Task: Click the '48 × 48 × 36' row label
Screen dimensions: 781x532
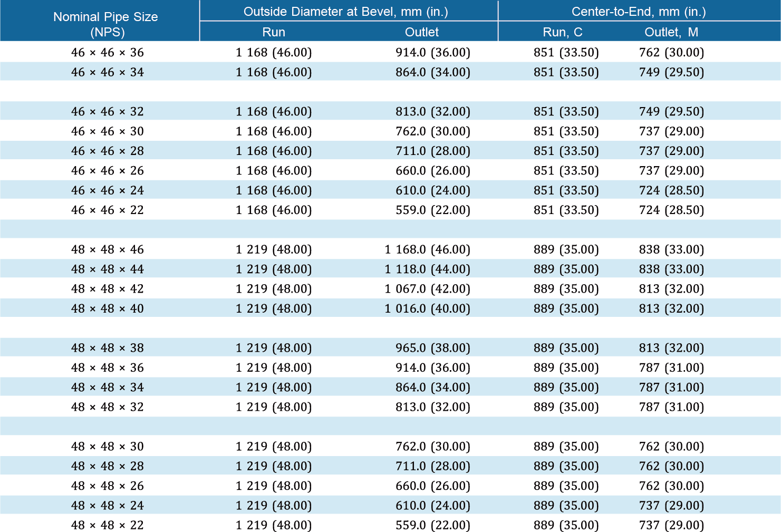Action: [x=108, y=367]
